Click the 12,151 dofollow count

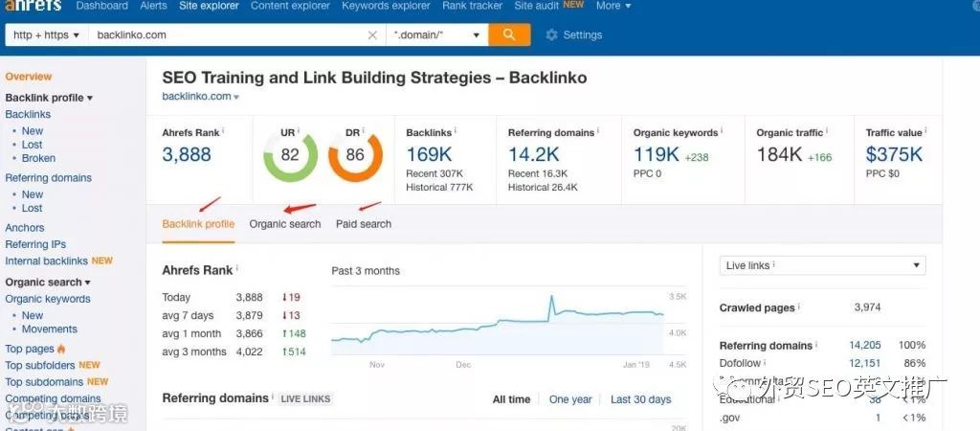(865, 363)
